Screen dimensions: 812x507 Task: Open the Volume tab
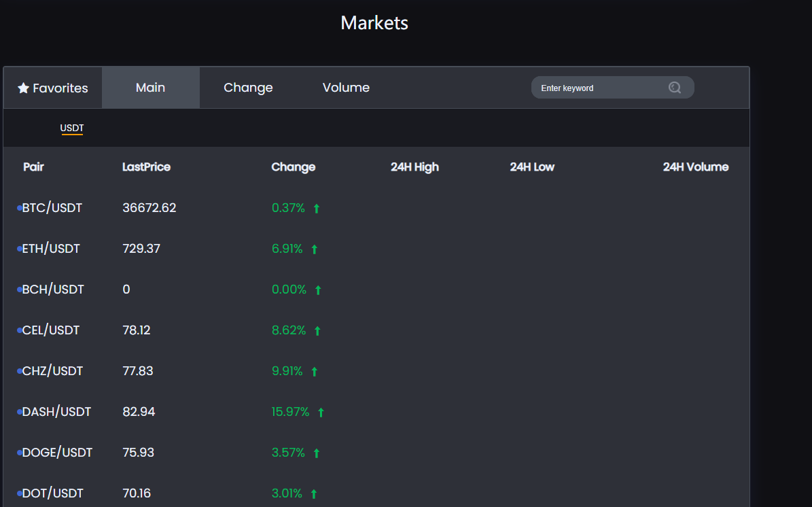click(346, 88)
